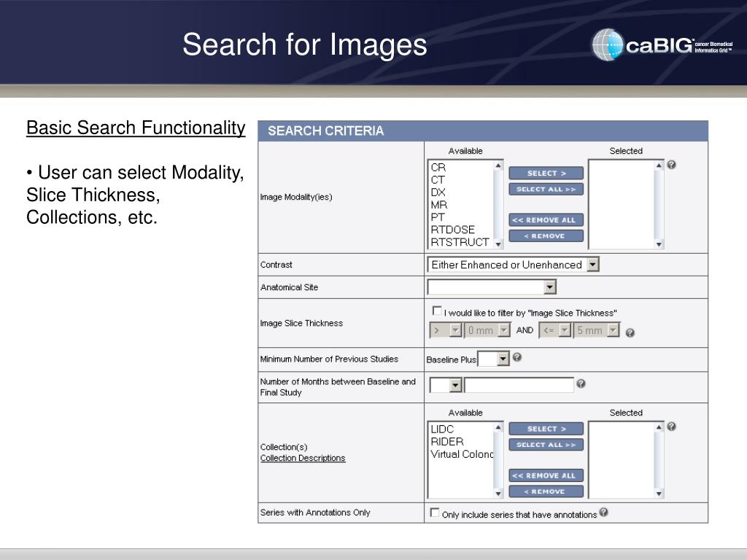Image resolution: width=747 pixels, height=560 pixels.
Task: Check Only include series that have annotations
Action: click(x=435, y=513)
